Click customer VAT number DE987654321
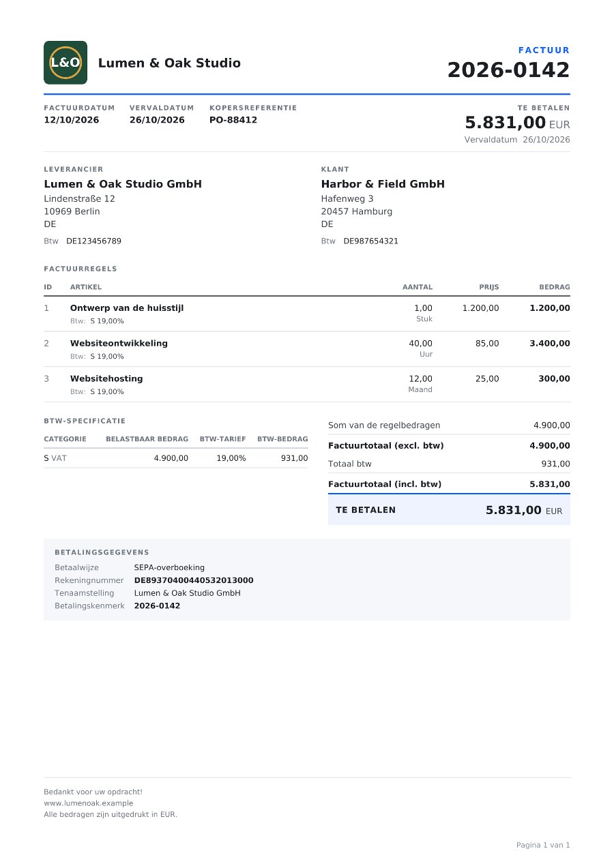The height and width of the screenshot is (868, 614). point(370,241)
